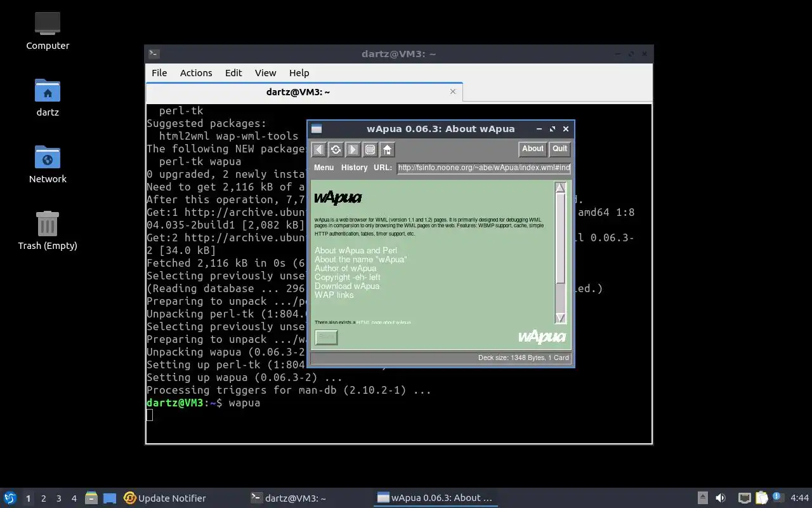Open the Lubuntu start menu icon
Screen dimensions: 812x508
(x=10, y=498)
